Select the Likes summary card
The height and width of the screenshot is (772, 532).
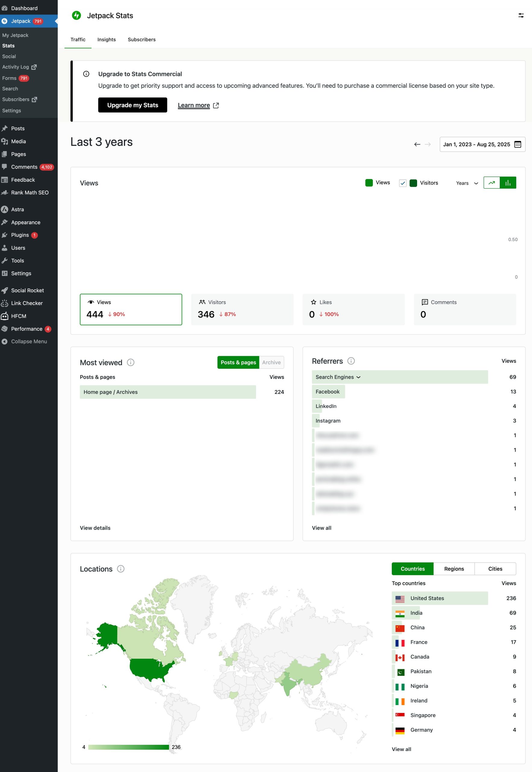[x=354, y=309]
